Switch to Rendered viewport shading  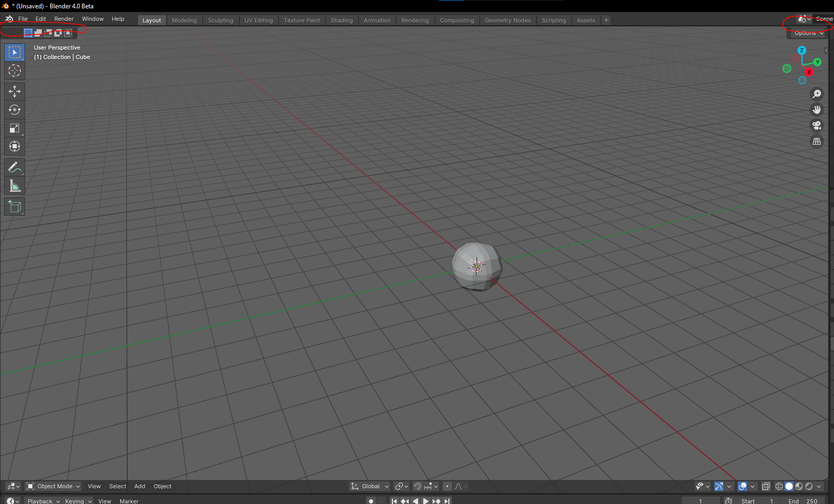[809, 486]
